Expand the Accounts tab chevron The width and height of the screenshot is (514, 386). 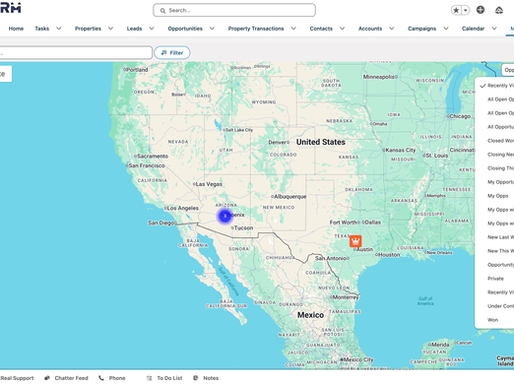click(x=392, y=29)
